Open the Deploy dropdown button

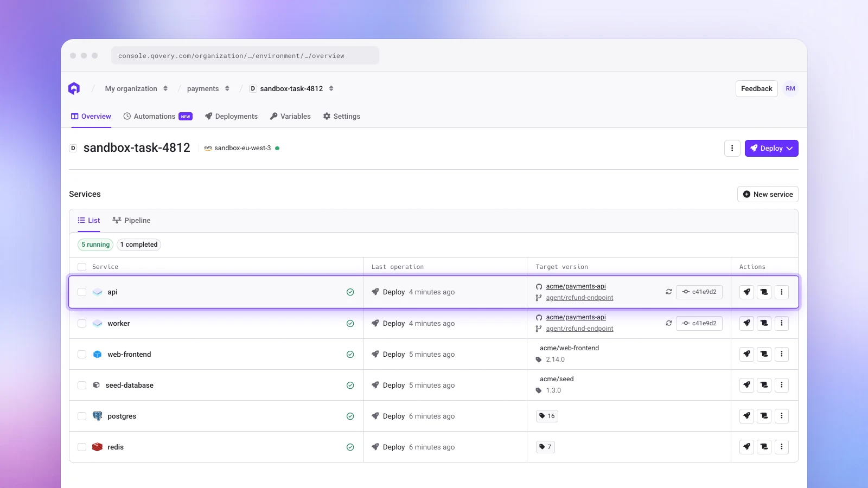[771, 149]
